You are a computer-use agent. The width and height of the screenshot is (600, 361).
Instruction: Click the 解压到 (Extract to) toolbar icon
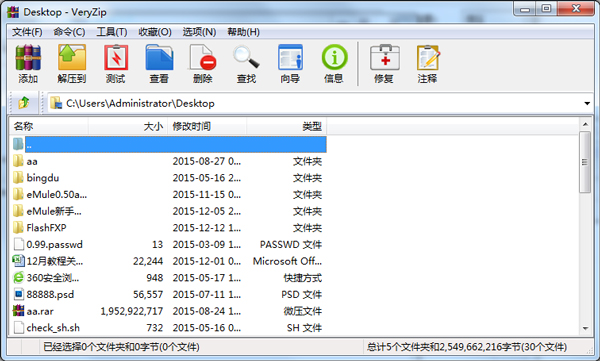72,57
